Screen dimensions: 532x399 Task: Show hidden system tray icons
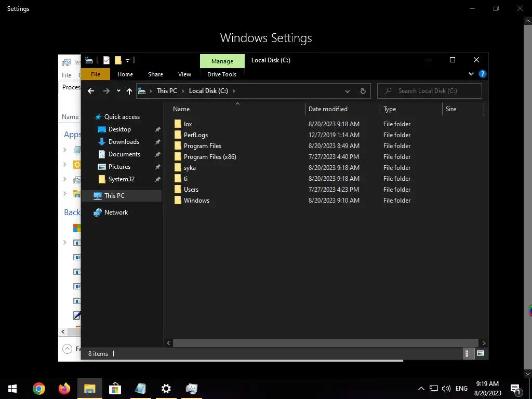421,389
